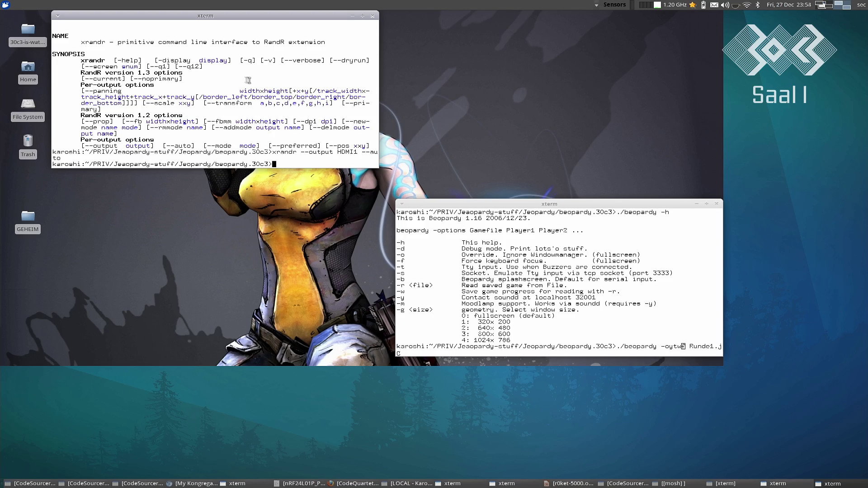Switch to the [My Kongrega... taskbar window
868x488 pixels.
coord(192,483)
